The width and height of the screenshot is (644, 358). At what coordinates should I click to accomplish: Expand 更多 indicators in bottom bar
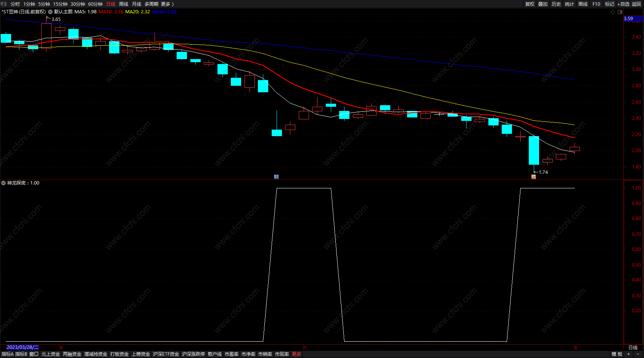(296, 354)
